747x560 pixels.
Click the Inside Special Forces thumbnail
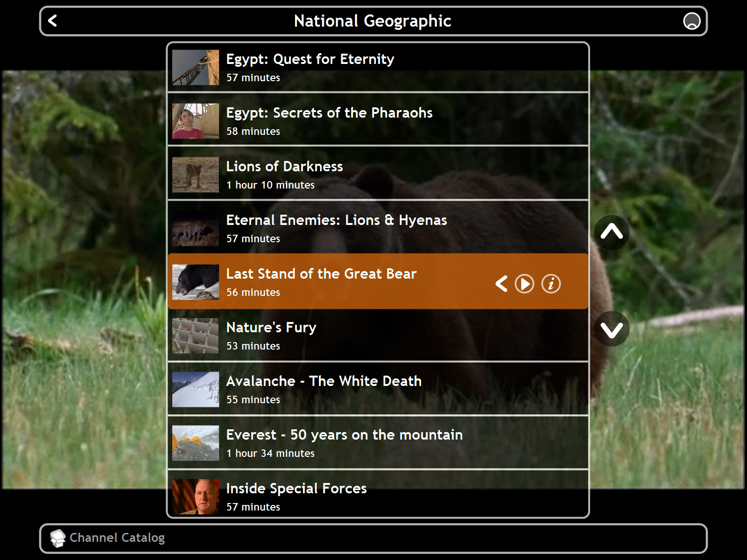point(196,497)
